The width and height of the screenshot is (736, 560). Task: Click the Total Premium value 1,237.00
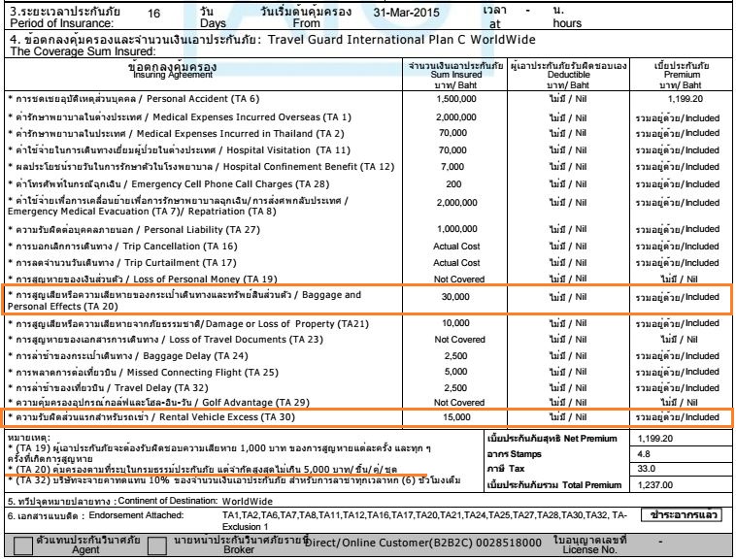654,485
